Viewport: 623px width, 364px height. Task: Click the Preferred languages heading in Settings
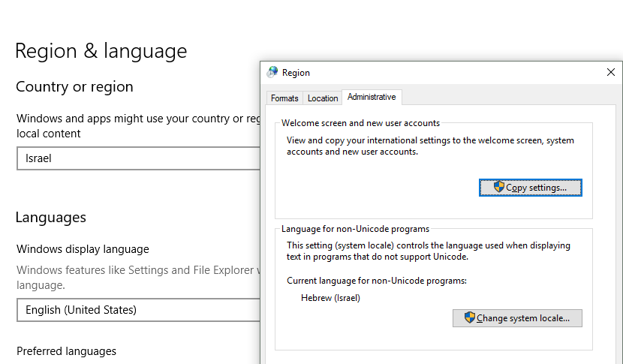click(x=66, y=351)
